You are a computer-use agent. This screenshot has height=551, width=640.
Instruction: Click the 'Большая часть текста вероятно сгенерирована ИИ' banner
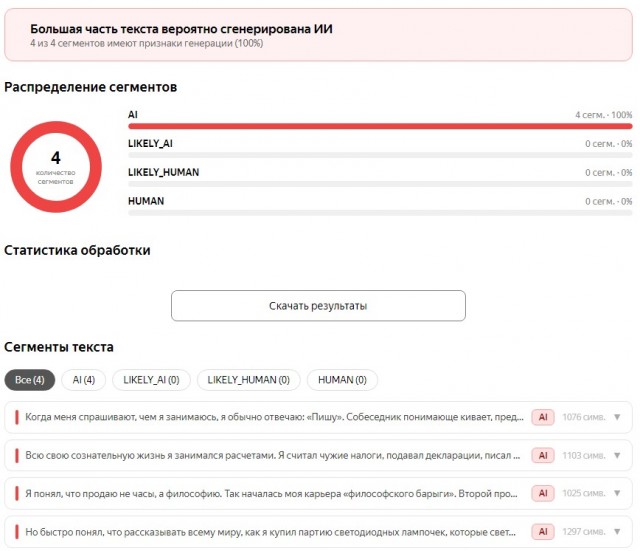coord(318,35)
